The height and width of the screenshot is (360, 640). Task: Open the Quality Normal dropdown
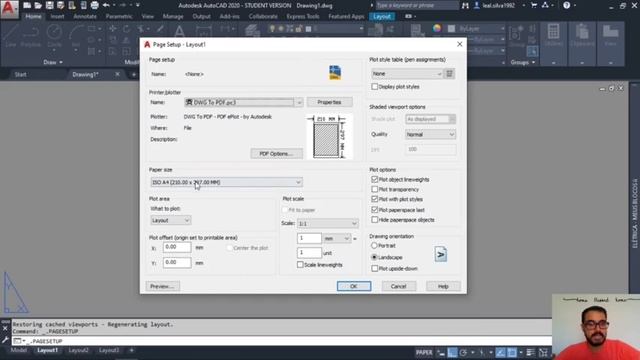(430, 134)
